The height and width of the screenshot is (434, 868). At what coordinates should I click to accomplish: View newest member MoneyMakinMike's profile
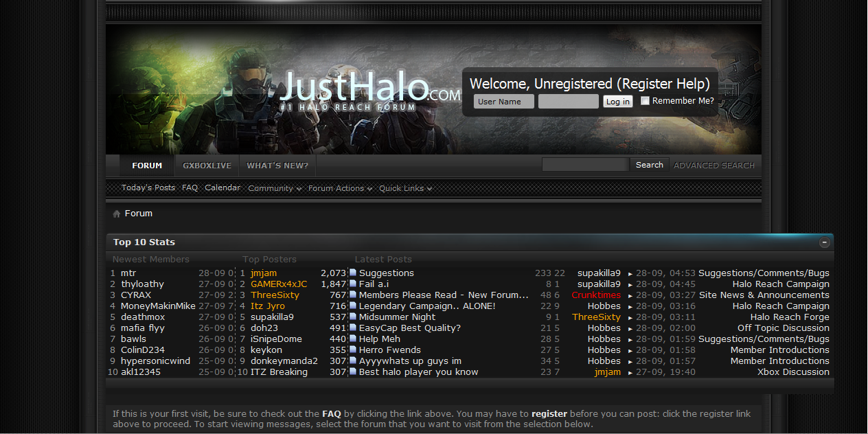pyautogui.click(x=158, y=306)
